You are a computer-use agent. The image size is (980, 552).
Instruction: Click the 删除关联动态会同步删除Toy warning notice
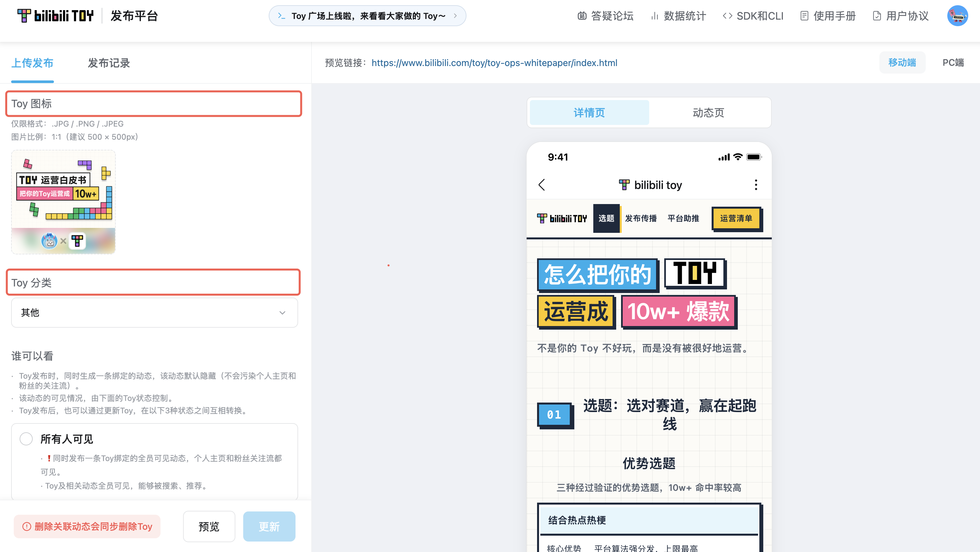coord(87,526)
